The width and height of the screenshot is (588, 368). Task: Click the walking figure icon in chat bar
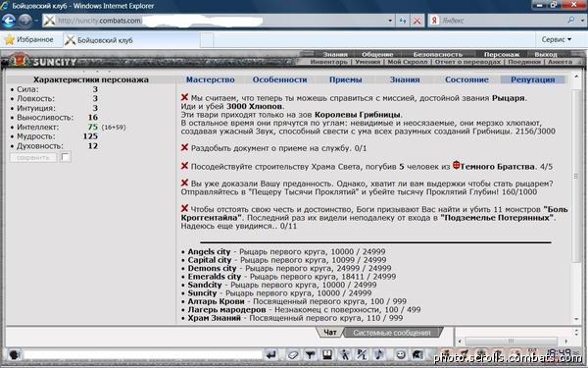345,354
